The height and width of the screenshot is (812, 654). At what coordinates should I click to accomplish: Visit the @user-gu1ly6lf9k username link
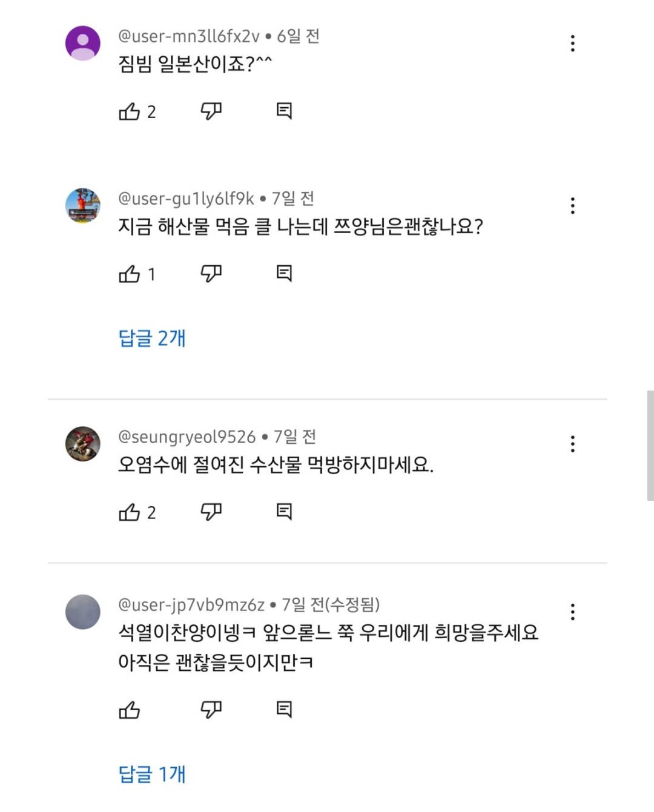186,199
